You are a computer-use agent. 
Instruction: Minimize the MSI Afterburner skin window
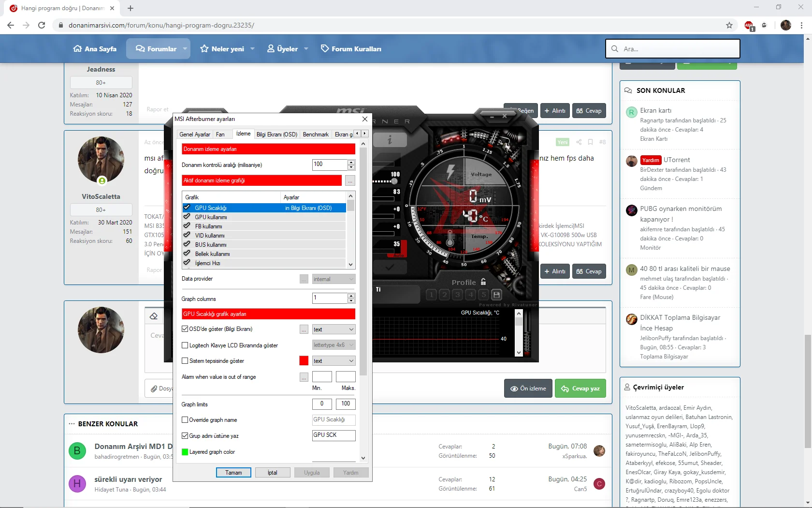pyautogui.click(x=492, y=117)
